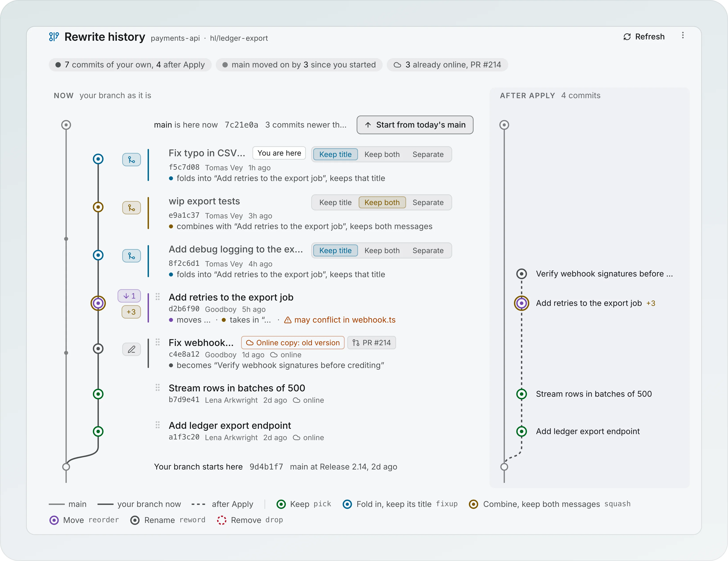Viewport: 728px width, 561px height.
Task: Click the Refresh button
Action: click(644, 37)
